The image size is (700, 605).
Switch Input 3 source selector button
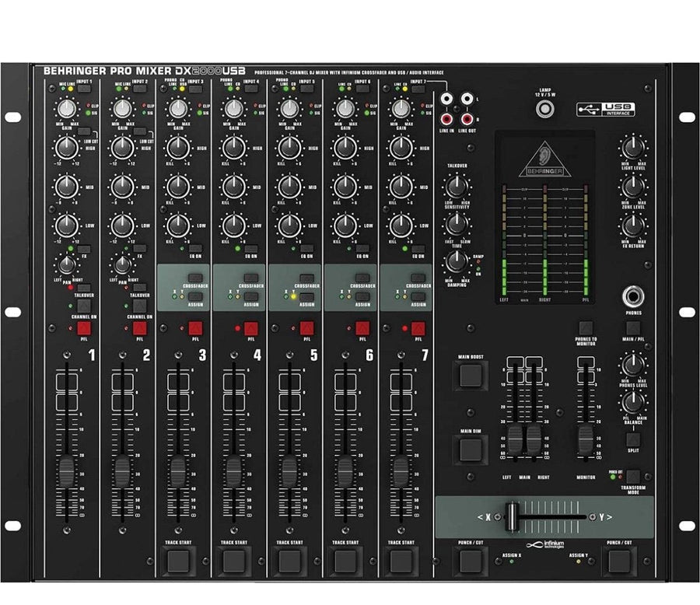(x=194, y=89)
